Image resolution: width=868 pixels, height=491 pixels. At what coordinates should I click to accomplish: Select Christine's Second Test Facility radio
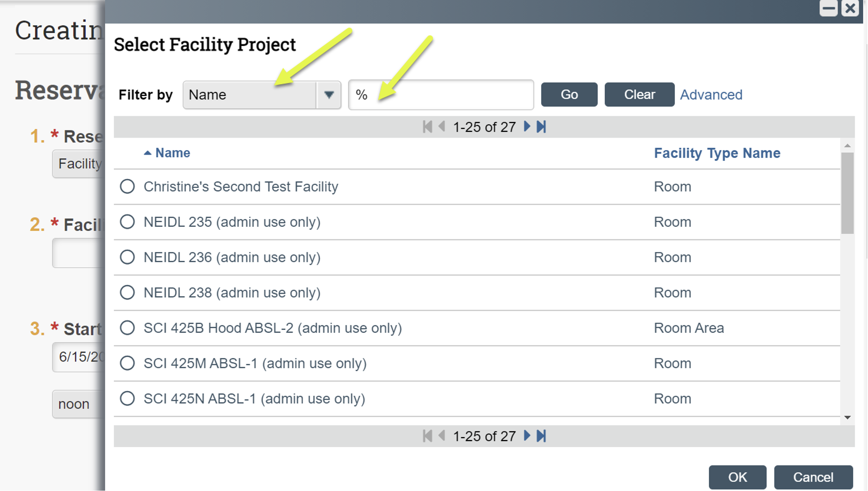(127, 187)
